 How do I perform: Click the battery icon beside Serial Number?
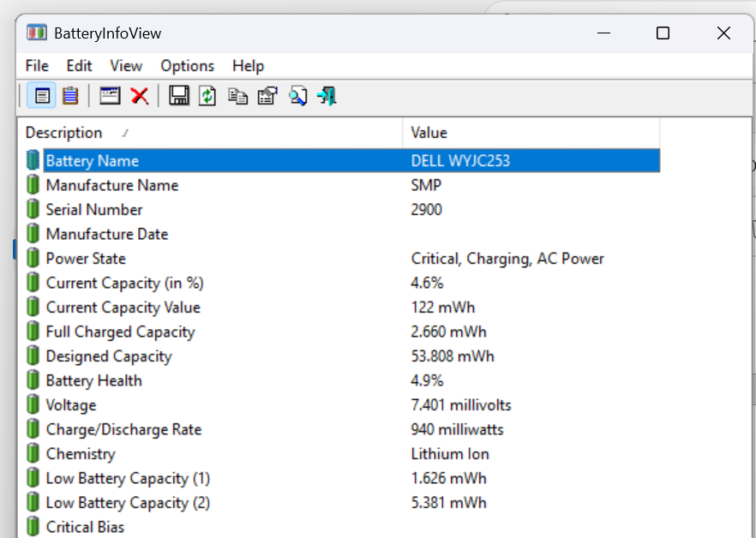[33, 209]
